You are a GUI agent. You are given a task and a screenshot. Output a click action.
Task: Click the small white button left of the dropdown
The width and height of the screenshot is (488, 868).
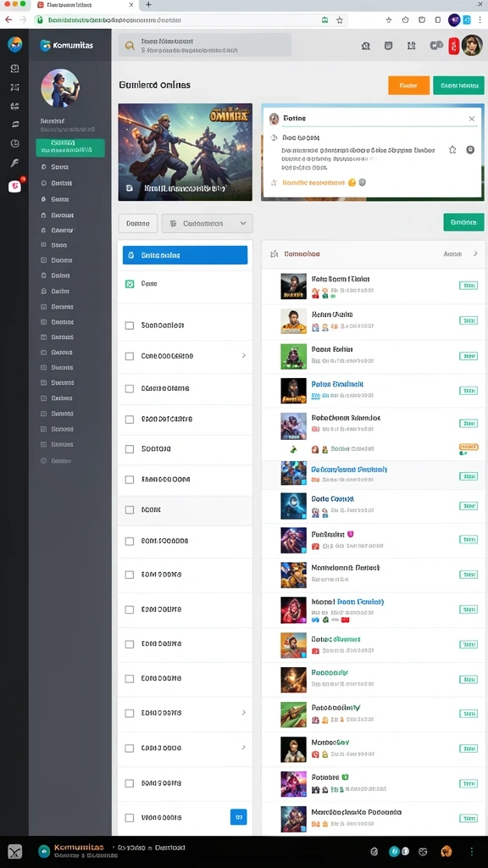click(x=138, y=223)
